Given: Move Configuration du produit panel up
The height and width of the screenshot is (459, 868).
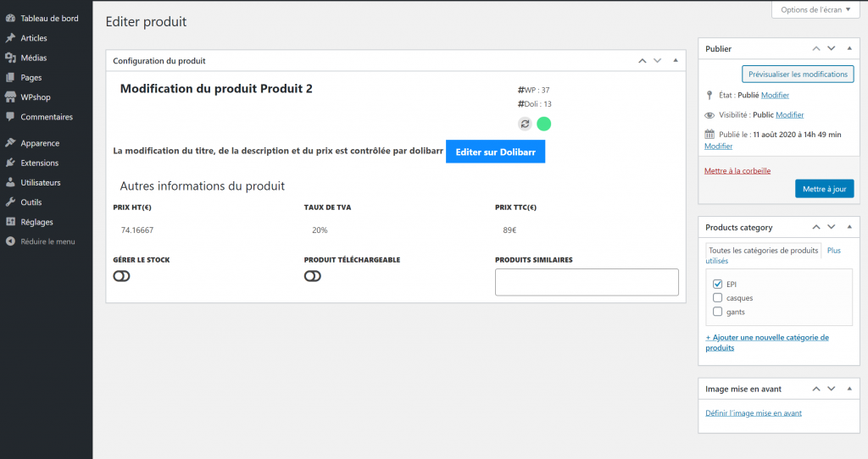Looking at the screenshot, I should pos(643,60).
